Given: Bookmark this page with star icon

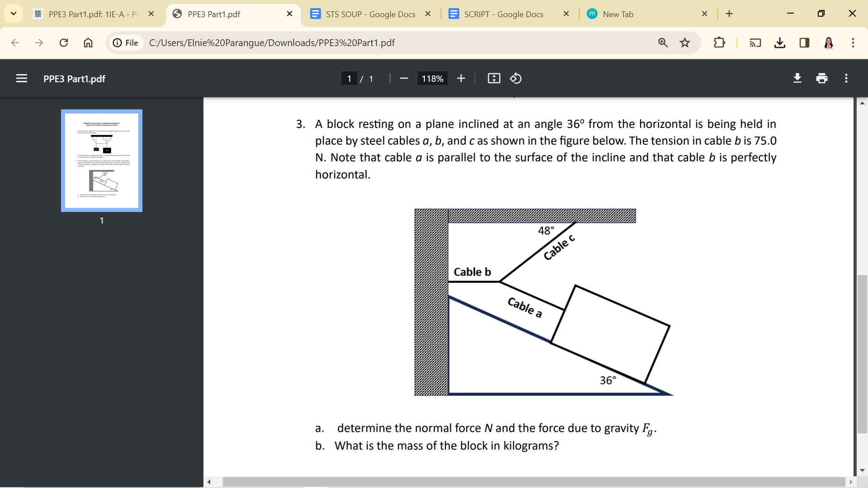Looking at the screenshot, I should coord(685,42).
